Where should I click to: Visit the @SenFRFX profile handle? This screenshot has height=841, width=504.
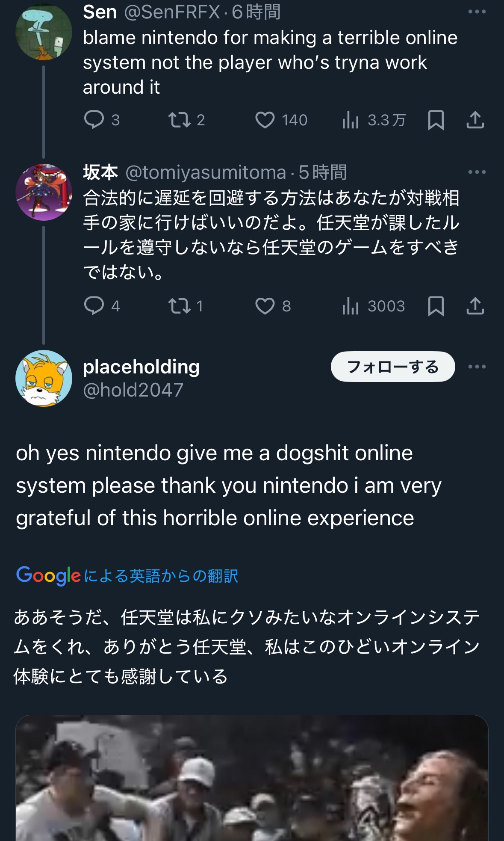click(x=172, y=12)
